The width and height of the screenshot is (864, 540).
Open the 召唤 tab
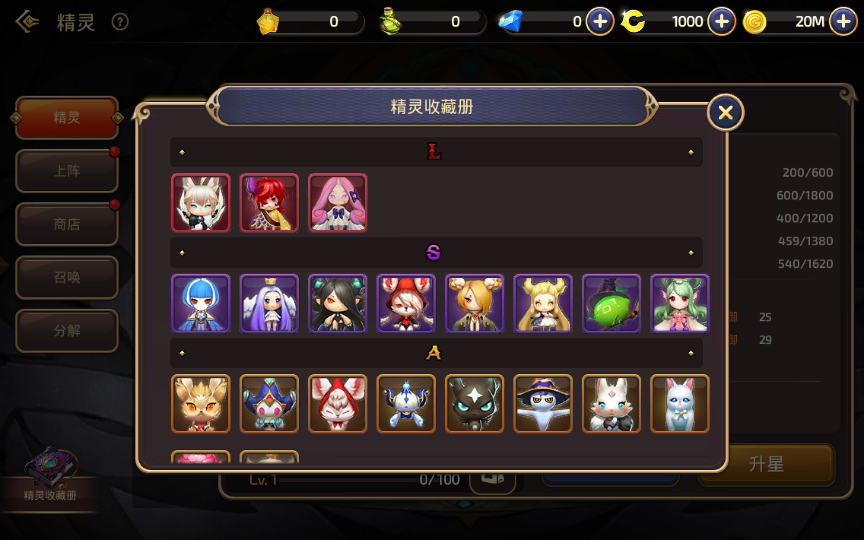[67, 277]
